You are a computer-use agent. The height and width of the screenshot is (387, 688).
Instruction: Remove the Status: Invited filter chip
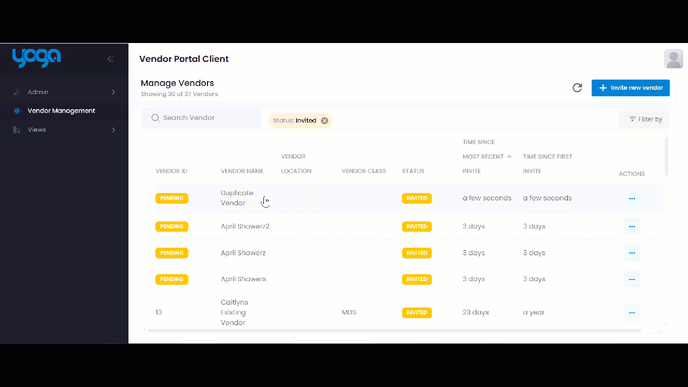tap(324, 121)
